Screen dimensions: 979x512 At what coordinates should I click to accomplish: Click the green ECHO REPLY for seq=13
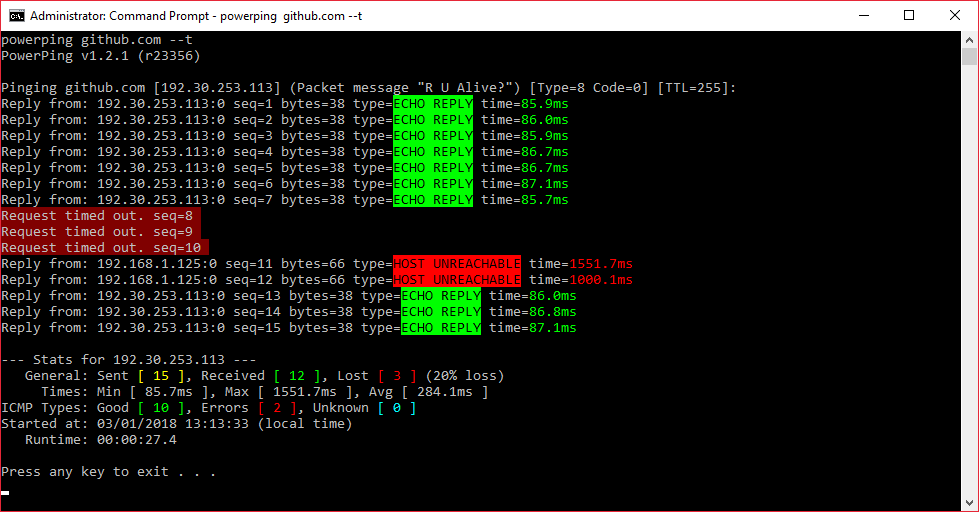click(441, 296)
